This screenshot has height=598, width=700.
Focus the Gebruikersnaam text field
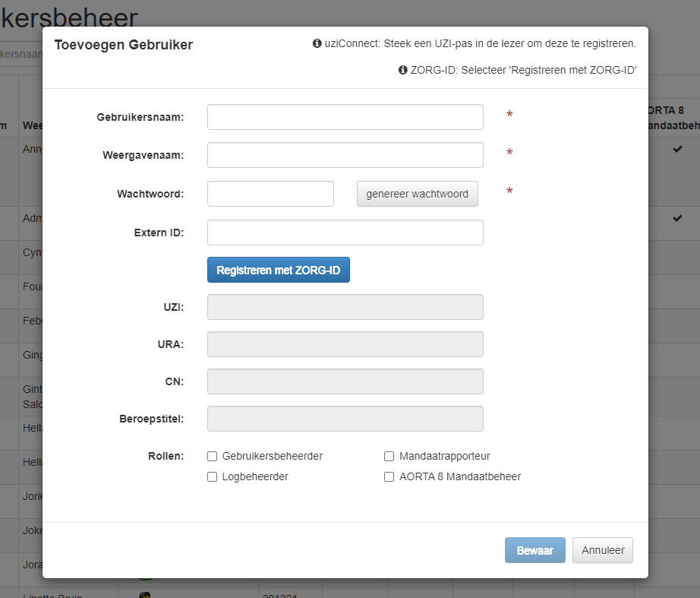[345, 117]
